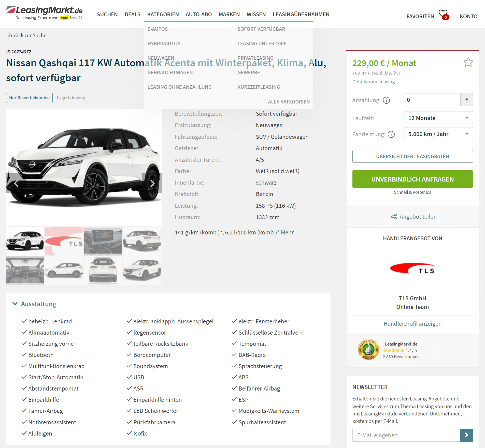Open Details zum Leasing link

pyautogui.click(x=373, y=82)
